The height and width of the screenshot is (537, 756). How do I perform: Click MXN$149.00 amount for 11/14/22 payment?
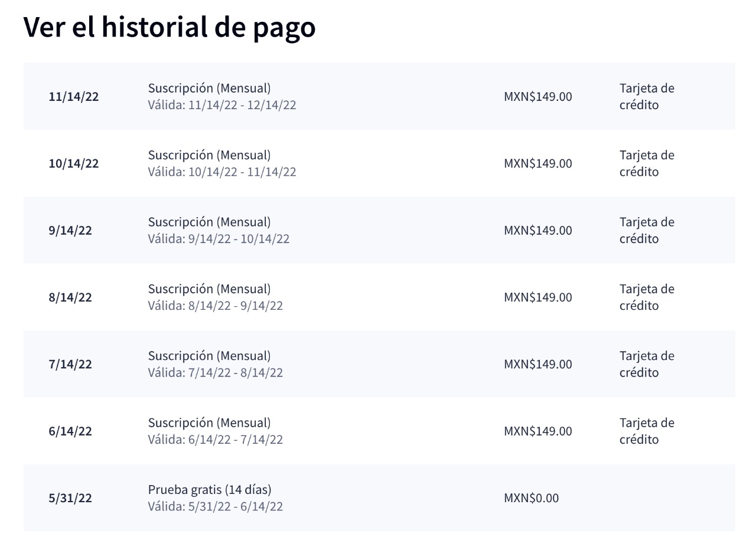(538, 97)
